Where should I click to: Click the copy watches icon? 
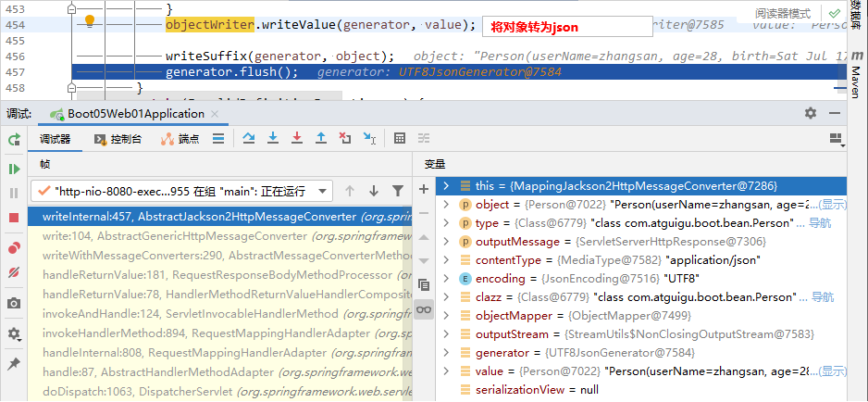point(424,285)
